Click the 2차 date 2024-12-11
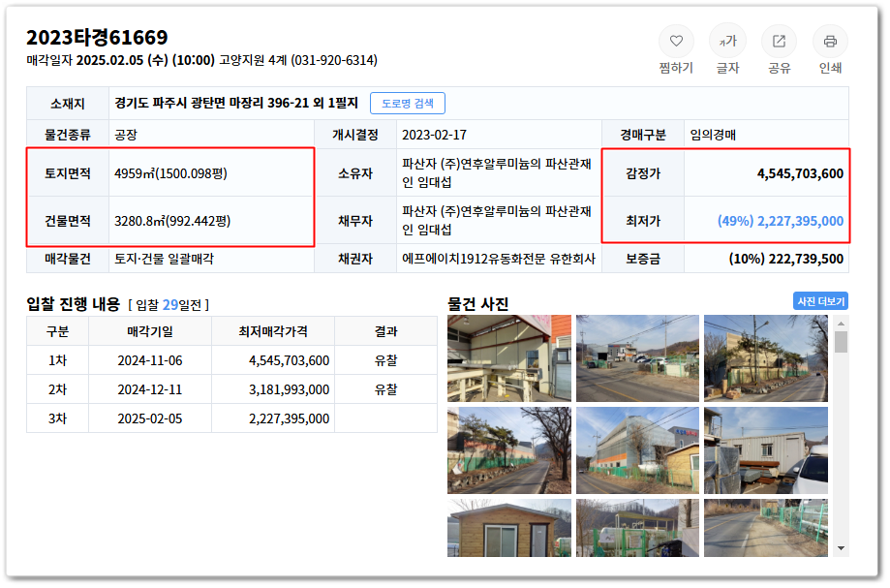890x588 pixels. (150, 390)
